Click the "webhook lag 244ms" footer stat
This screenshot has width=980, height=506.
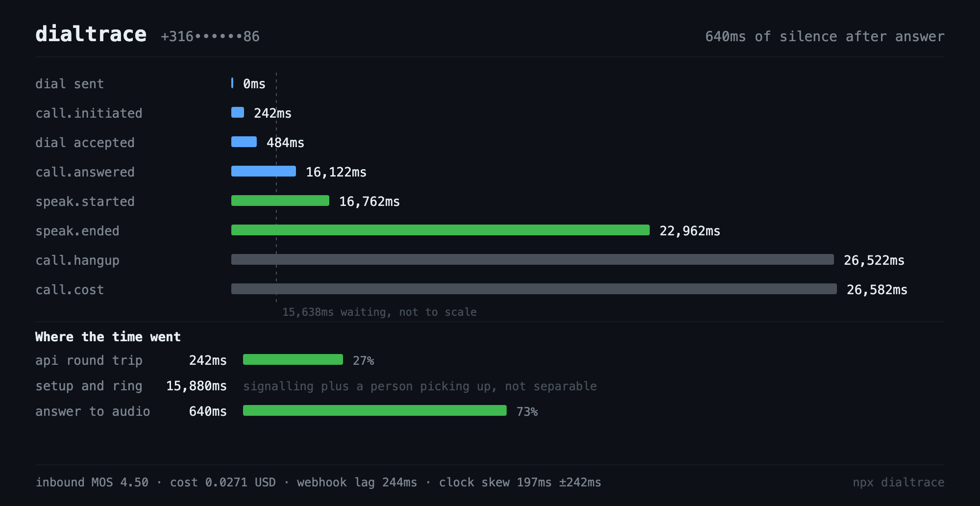357,482
